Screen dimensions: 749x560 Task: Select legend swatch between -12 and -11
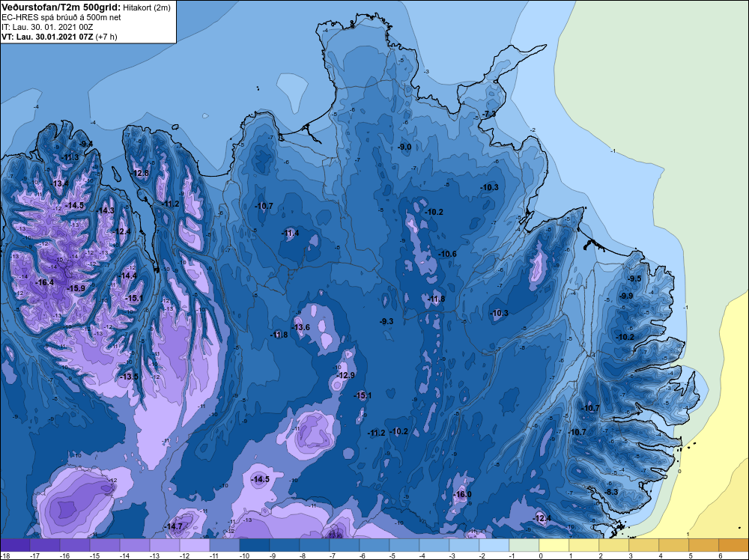click(x=195, y=545)
